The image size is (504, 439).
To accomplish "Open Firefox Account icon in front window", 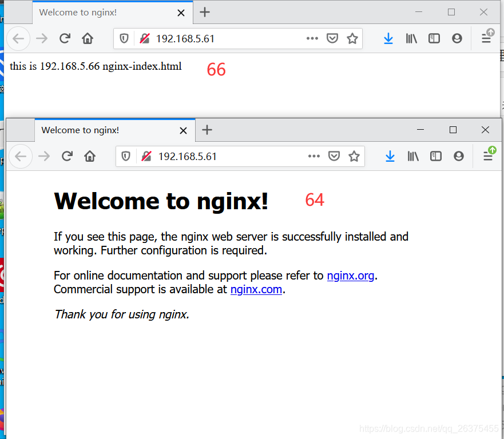I will (x=459, y=157).
